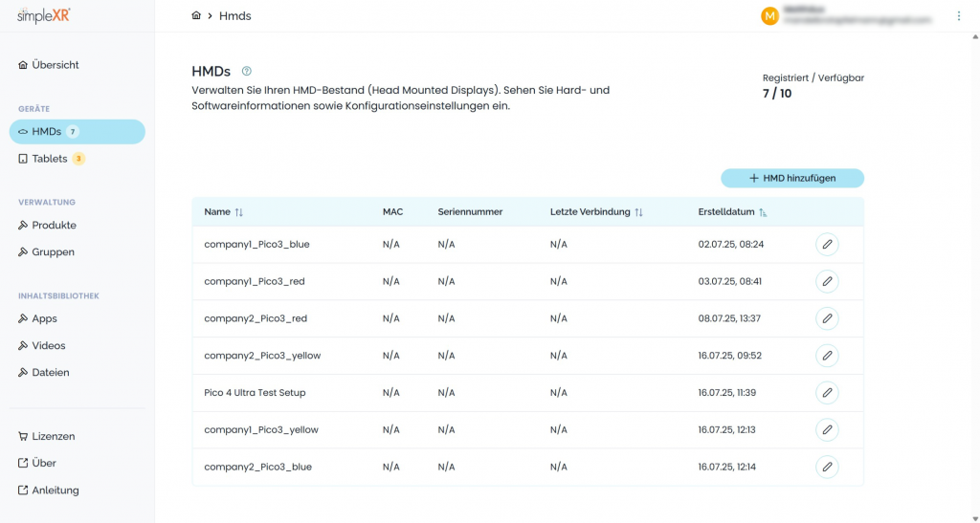
Task: Click edit pencil for company2_Pico3_yellow
Action: (827, 356)
